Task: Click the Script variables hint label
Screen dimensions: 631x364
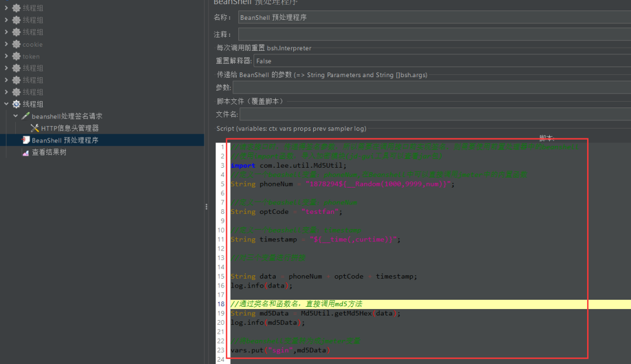Action: 292,129
